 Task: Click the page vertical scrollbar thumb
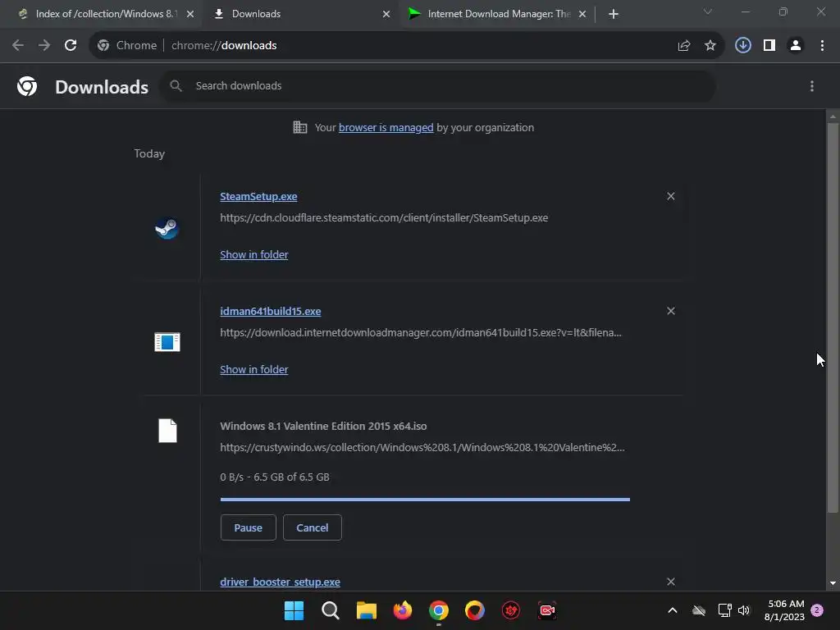tap(833, 318)
